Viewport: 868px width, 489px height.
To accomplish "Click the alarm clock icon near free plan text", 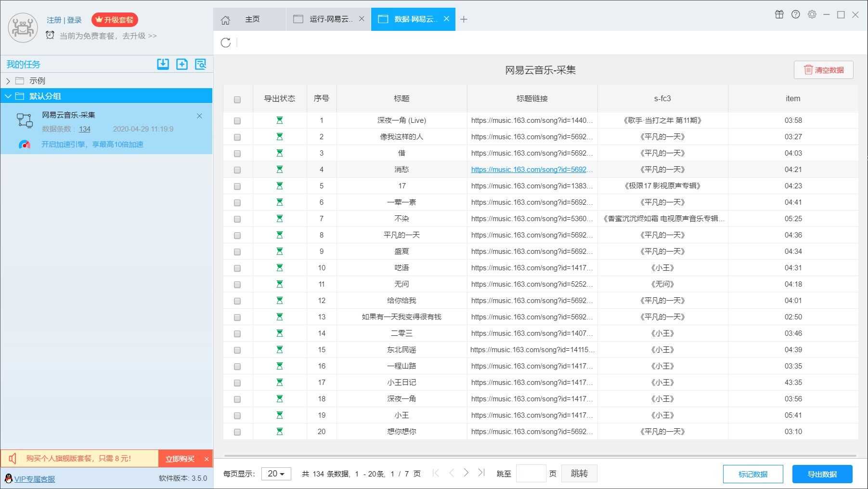I will [x=50, y=35].
